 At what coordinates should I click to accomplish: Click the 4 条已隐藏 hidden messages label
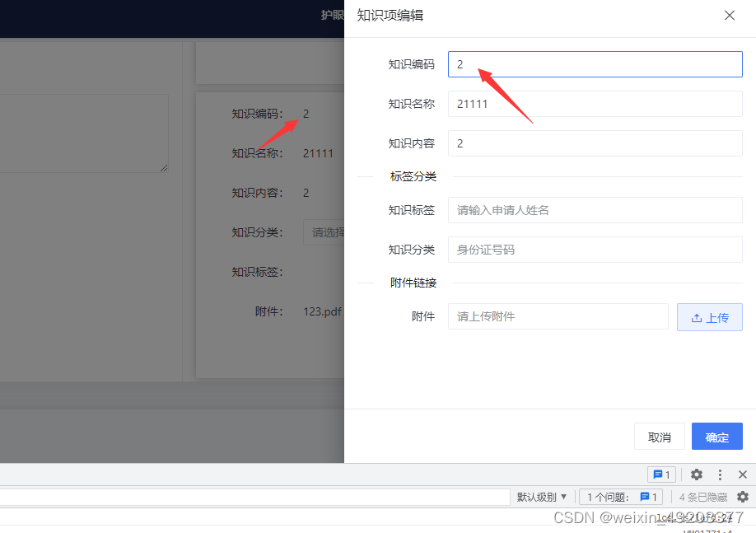[703, 497]
